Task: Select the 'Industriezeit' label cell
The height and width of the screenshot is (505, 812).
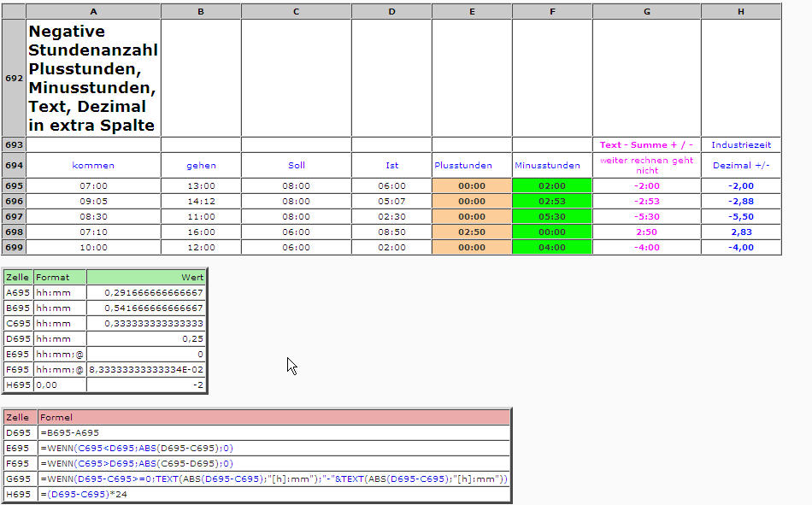Action: point(740,144)
